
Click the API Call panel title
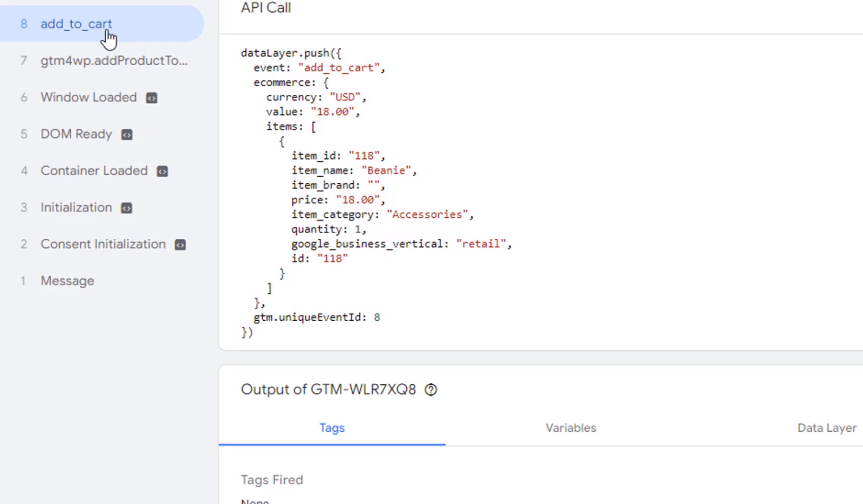[x=266, y=8]
